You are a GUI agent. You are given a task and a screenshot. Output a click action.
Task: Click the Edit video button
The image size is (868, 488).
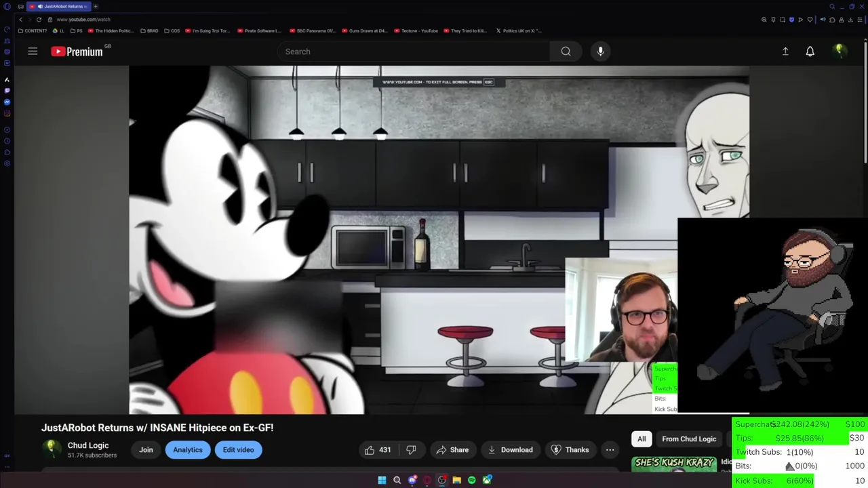click(x=239, y=450)
